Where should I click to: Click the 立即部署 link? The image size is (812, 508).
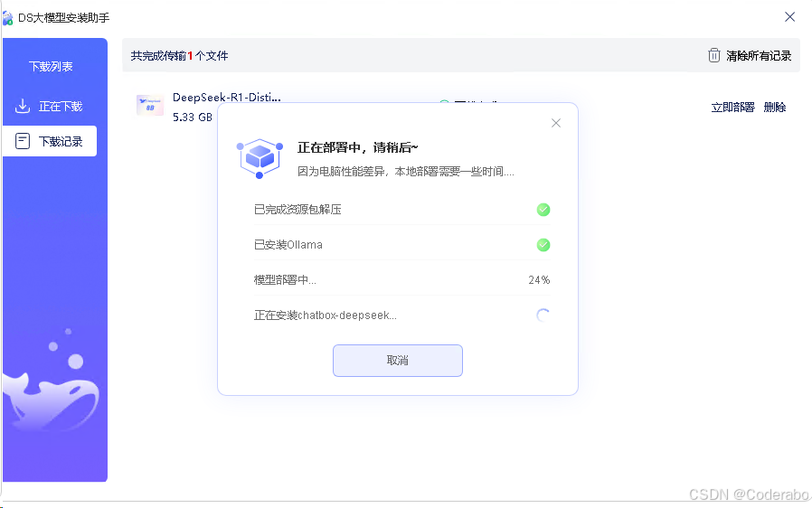pyautogui.click(x=732, y=108)
